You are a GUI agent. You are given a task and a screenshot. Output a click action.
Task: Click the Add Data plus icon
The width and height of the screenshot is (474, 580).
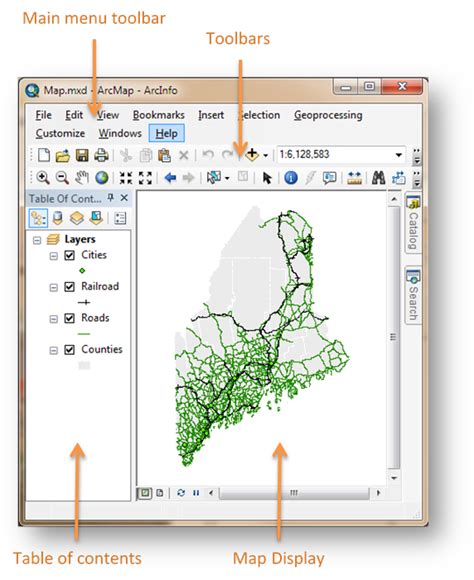(x=252, y=155)
